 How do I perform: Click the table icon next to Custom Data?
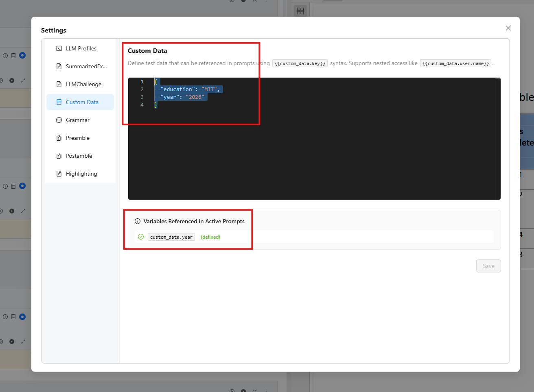59,102
